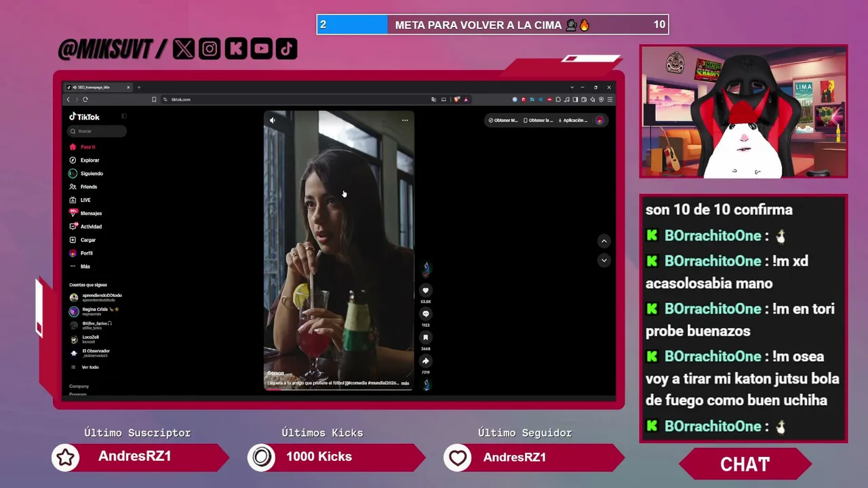The image size is (868, 488).
Task: Open the Explorar page
Action: (85, 160)
